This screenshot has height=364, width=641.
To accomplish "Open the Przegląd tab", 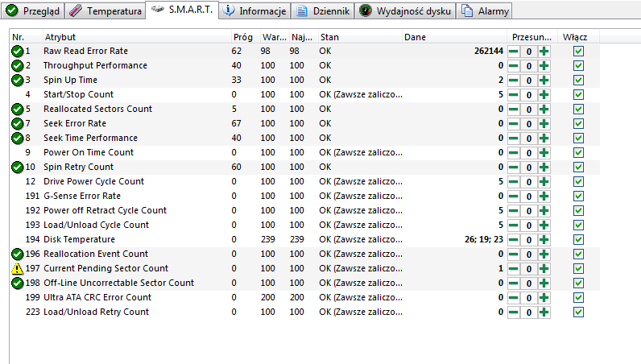I will pyautogui.click(x=33, y=11).
